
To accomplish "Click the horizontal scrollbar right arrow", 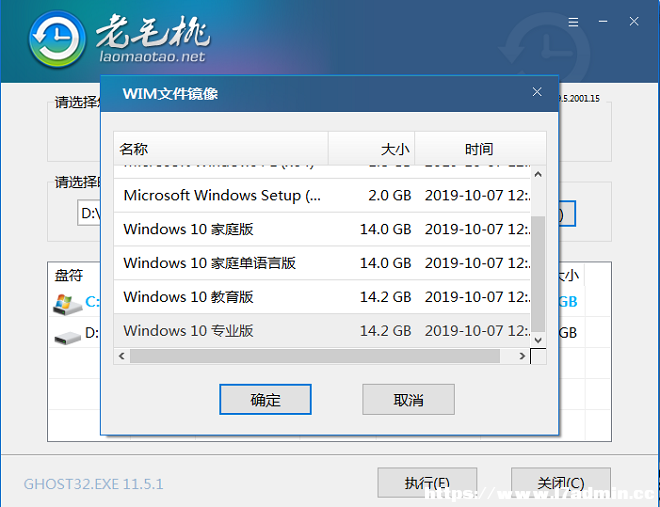I will [522, 356].
